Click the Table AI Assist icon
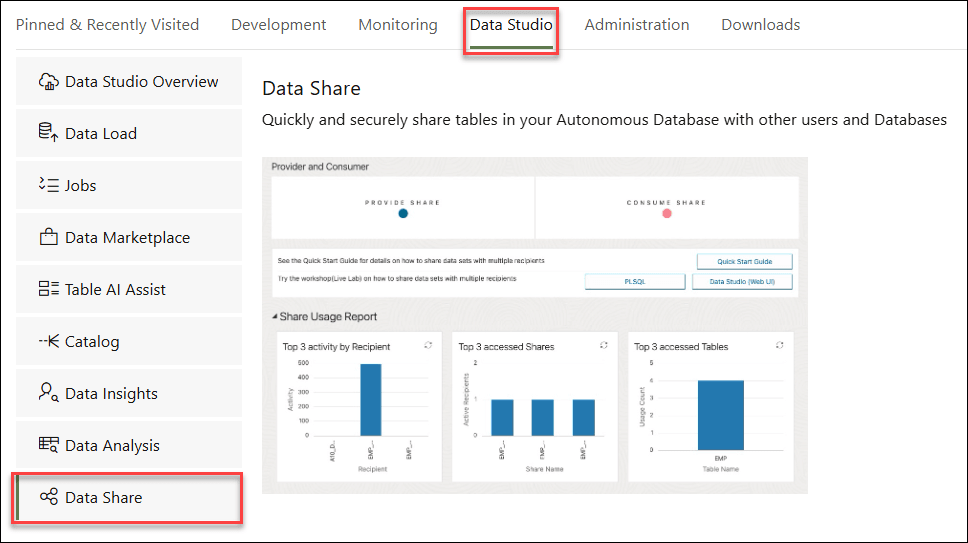Screen dimensions: 968x543 pos(49,289)
